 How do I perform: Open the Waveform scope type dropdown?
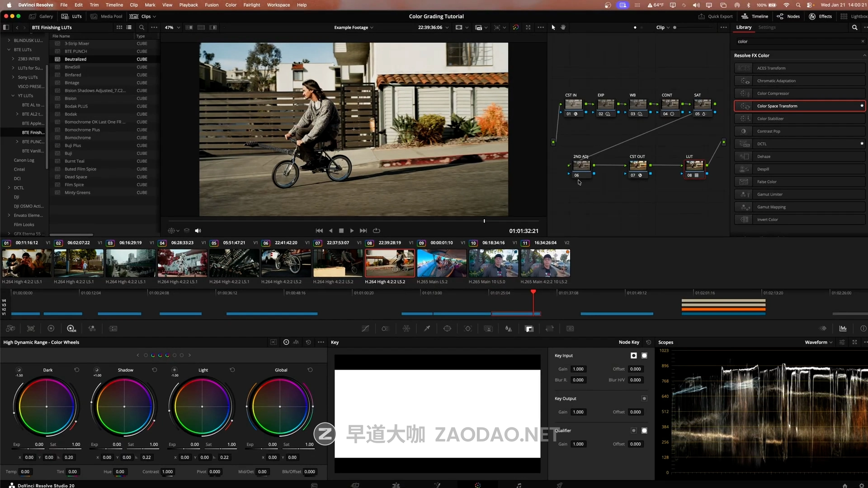[x=818, y=342]
